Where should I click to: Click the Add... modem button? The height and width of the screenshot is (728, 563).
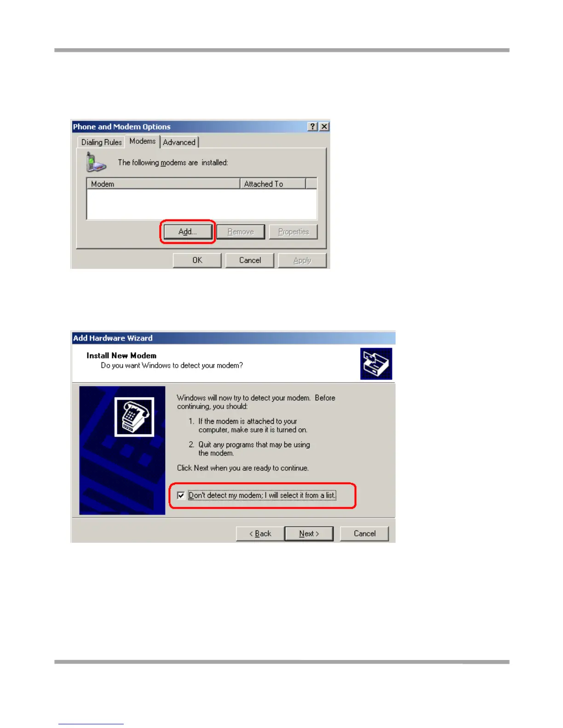click(188, 232)
